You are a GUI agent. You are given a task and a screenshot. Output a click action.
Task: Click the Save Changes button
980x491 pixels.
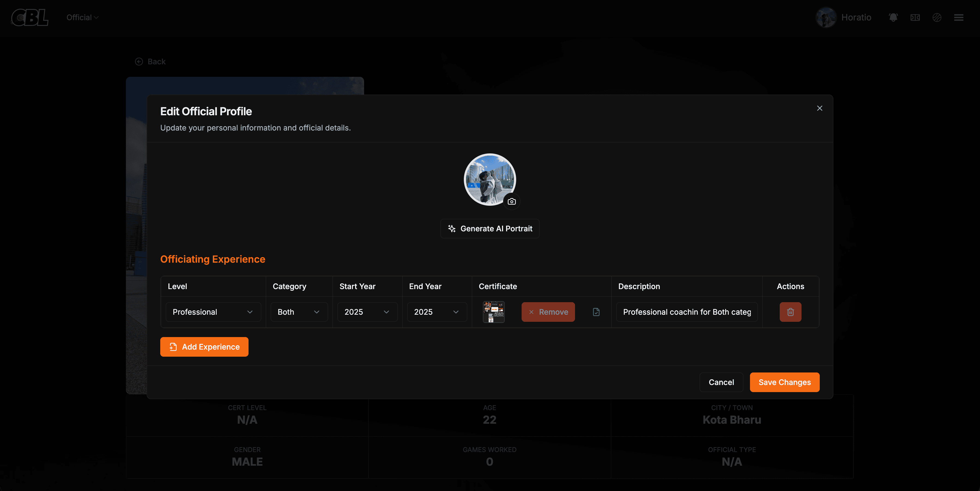point(784,382)
